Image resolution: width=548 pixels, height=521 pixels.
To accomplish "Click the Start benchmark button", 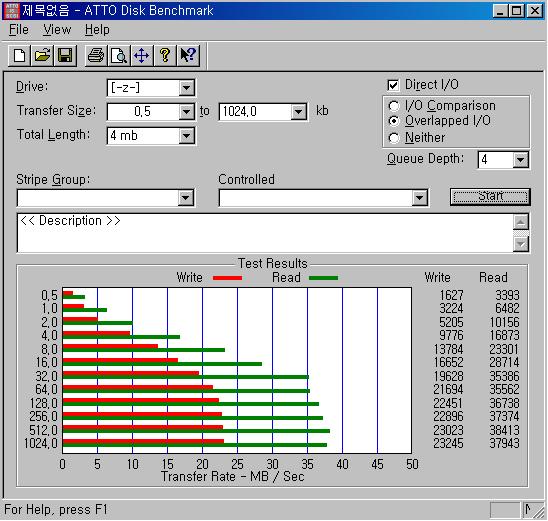I will coord(490,197).
